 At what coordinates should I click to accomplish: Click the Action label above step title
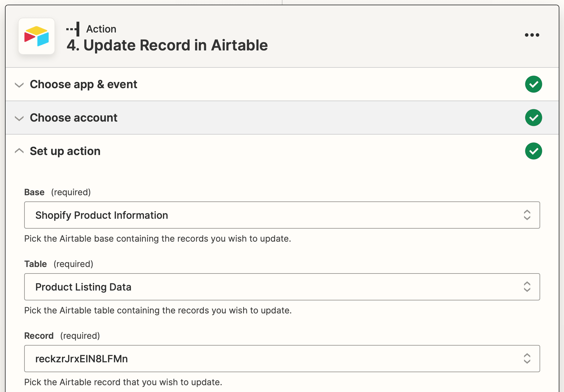tap(101, 29)
